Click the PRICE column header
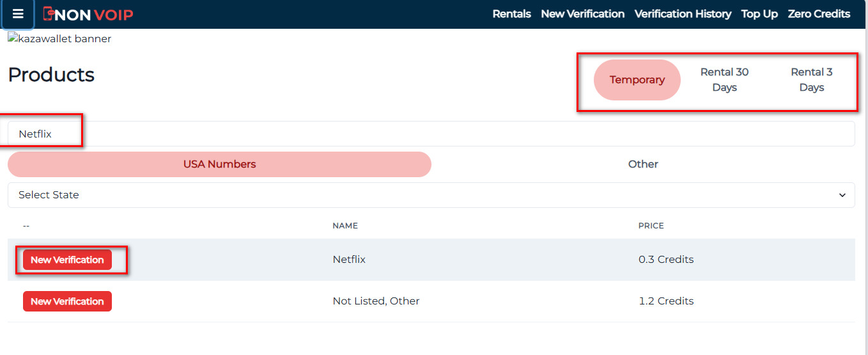Screen dimensions: 868x355 pos(651,226)
